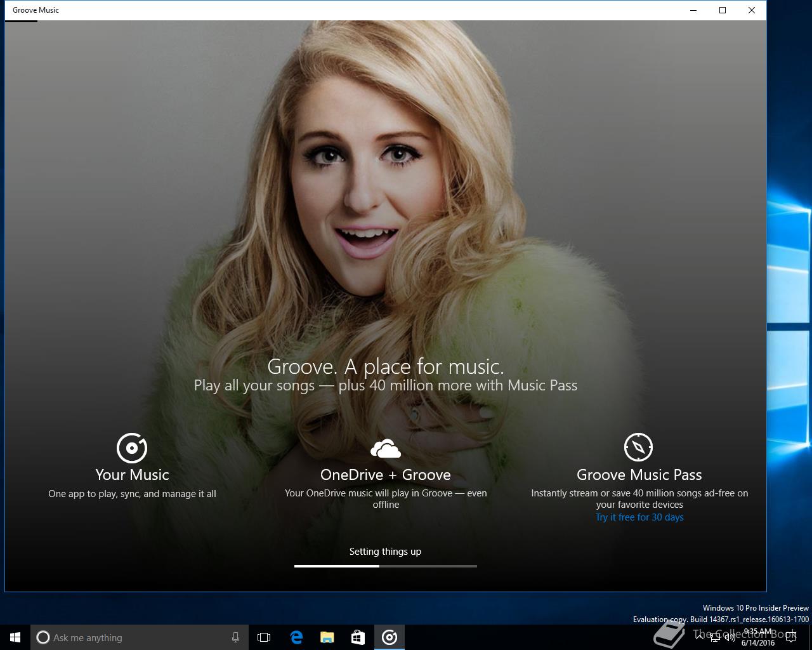The height and width of the screenshot is (650, 812).
Task: Click the Cortana 'Ask me anything' search box
Action: pyautogui.click(x=138, y=637)
